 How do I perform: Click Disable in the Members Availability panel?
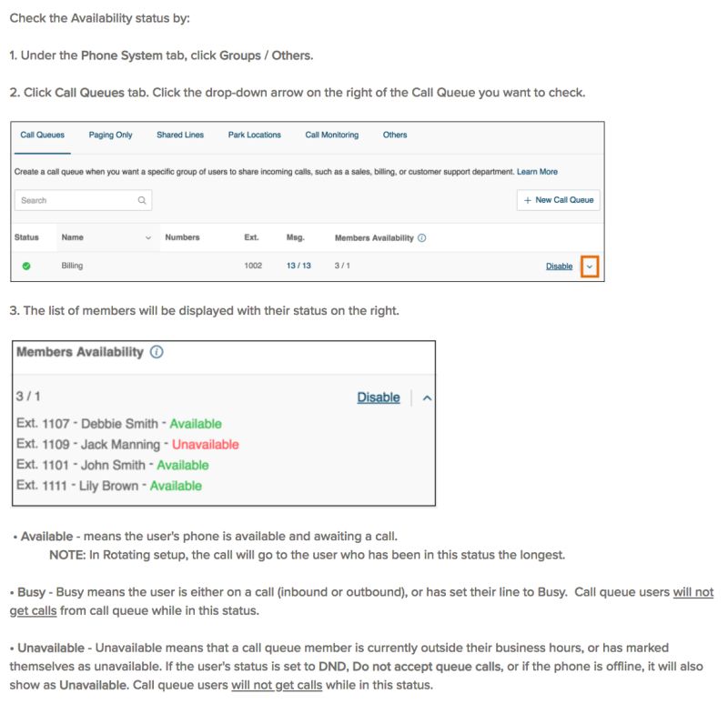click(377, 397)
